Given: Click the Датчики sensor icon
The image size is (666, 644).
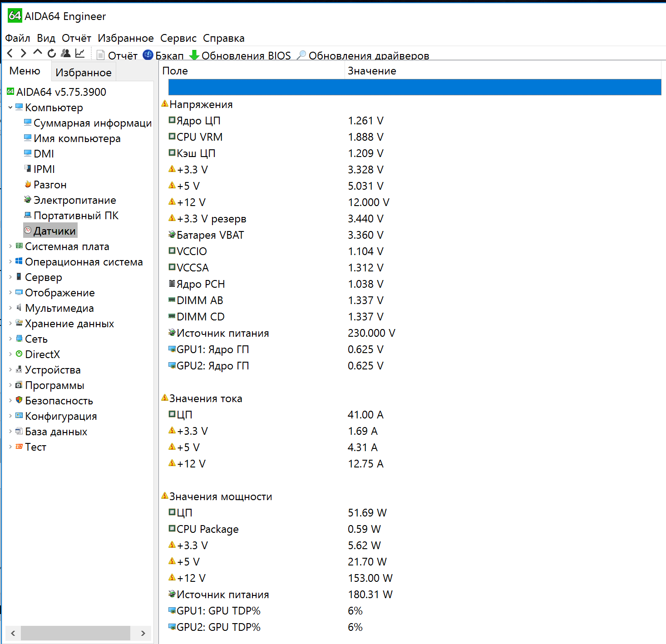Looking at the screenshot, I should [28, 231].
